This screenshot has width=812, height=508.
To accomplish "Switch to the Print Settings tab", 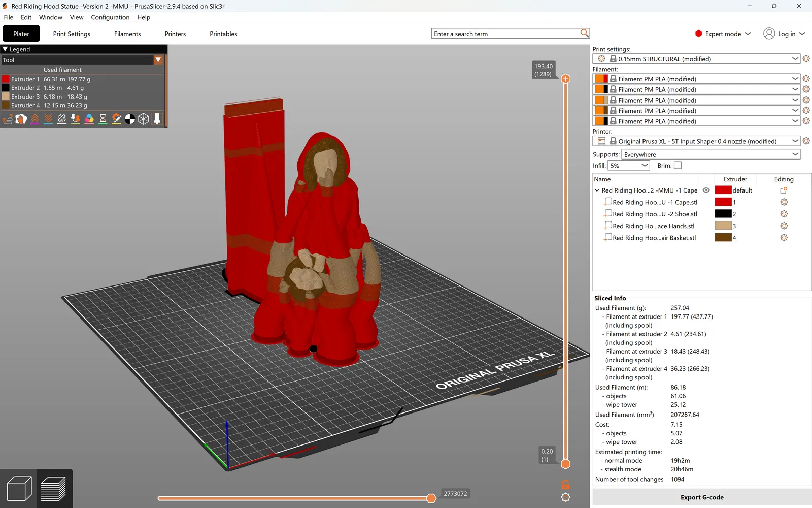I will 72,34.
